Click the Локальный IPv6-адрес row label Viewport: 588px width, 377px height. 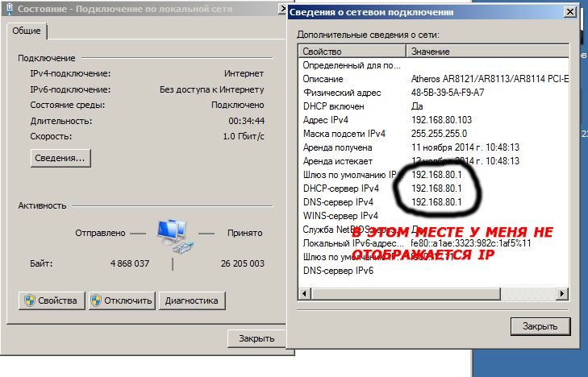pos(352,243)
